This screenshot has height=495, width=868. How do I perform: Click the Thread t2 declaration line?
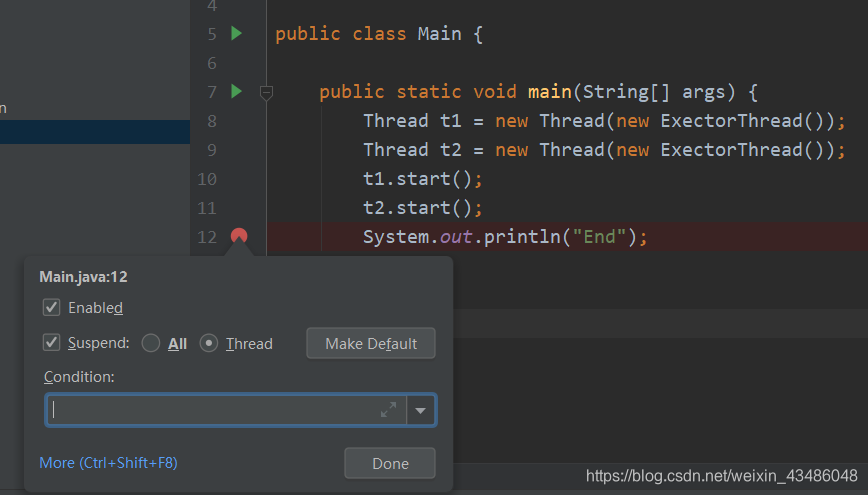[x=604, y=149]
